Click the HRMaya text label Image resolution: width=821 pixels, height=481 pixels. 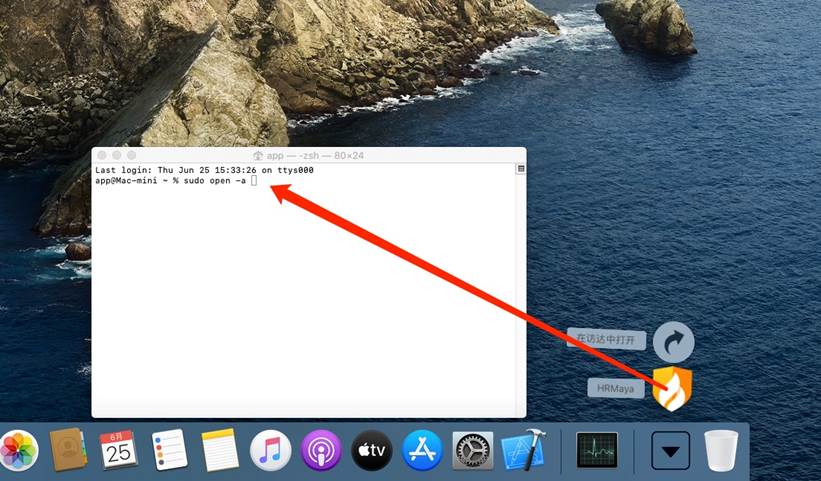(x=616, y=388)
